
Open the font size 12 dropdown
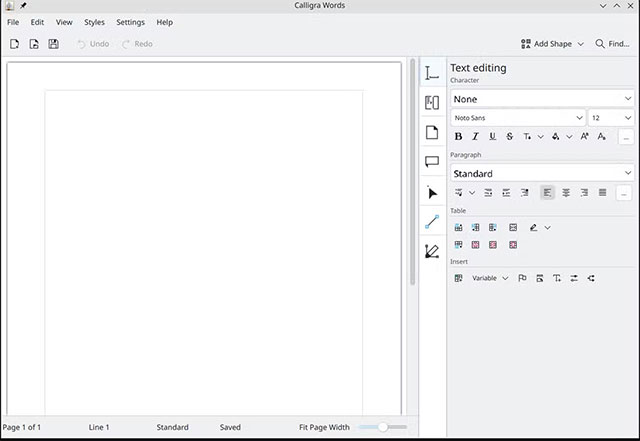coord(611,118)
